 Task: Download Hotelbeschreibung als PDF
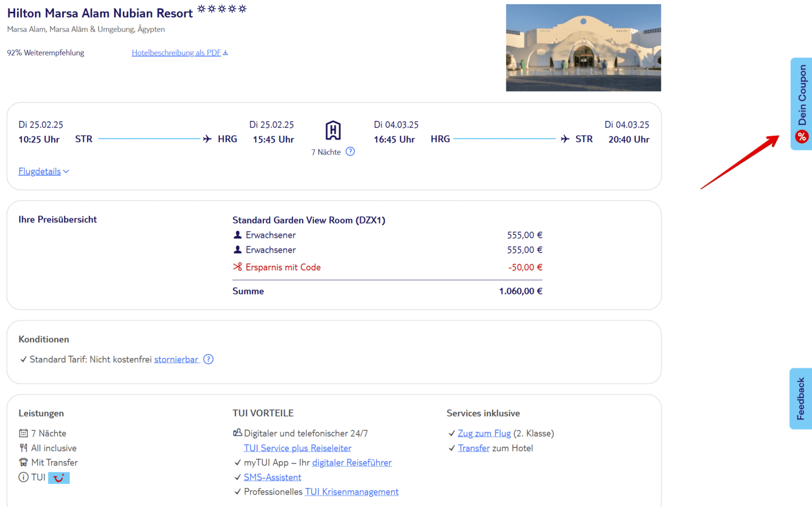[x=180, y=53]
